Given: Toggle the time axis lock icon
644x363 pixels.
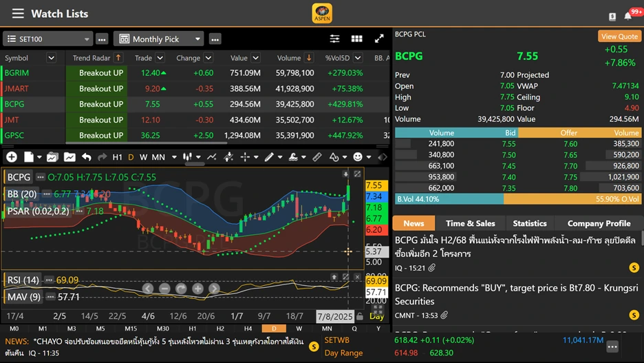Looking at the screenshot, I should (360, 317).
